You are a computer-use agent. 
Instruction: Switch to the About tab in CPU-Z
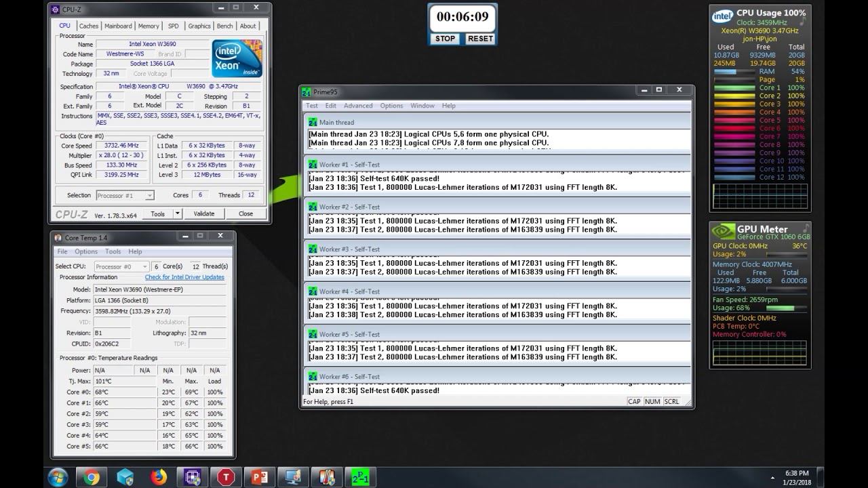click(248, 26)
